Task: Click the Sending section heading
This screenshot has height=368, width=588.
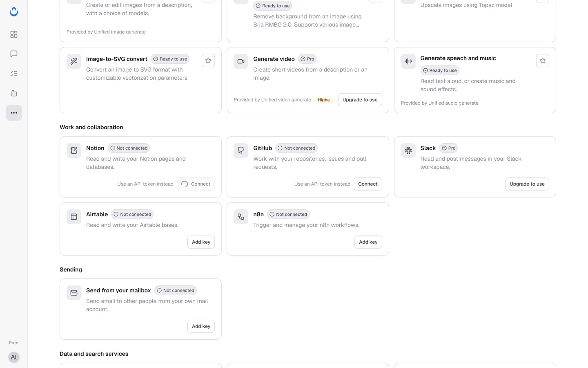Action: pos(71,269)
